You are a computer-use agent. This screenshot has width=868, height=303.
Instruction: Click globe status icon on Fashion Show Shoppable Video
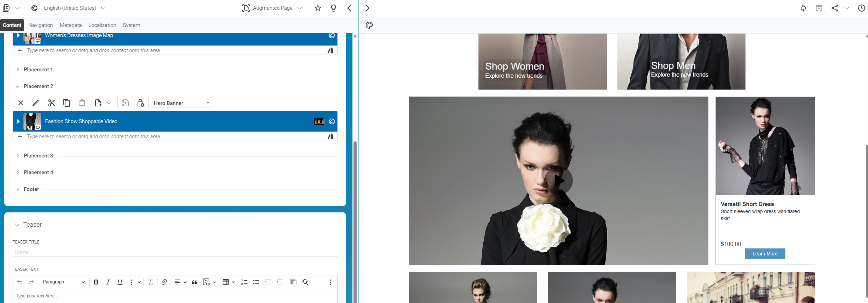click(332, 121)
